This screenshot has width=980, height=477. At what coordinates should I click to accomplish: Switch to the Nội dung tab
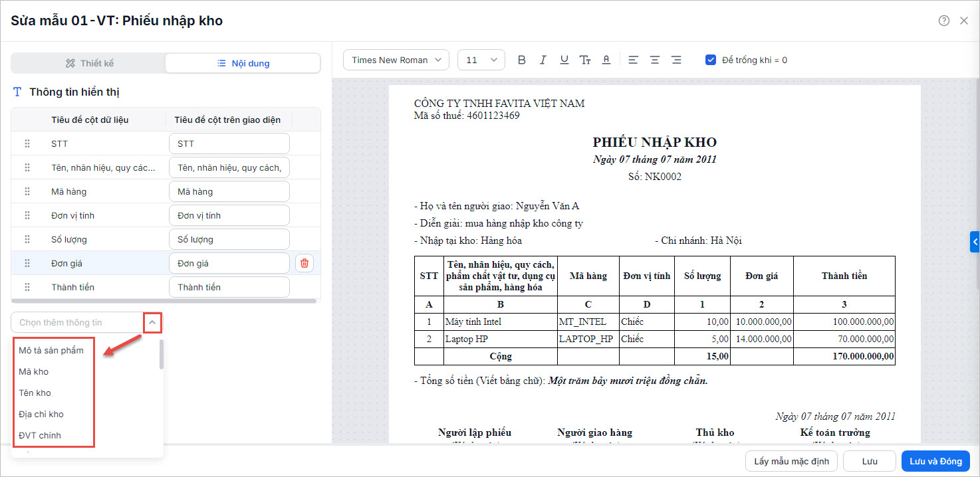[243, 63]
